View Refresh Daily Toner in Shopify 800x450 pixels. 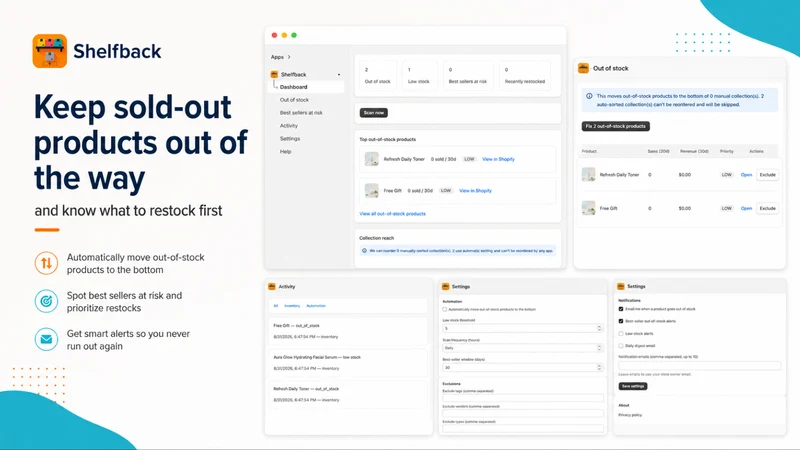point(498,159)
